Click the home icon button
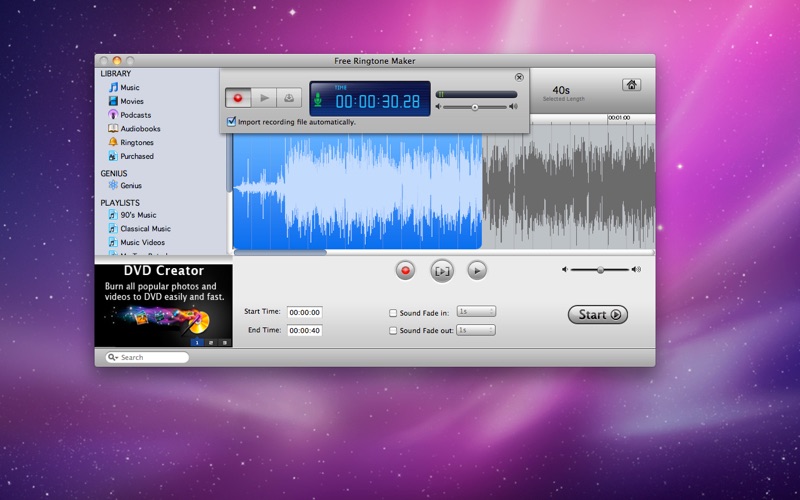800x500 pixels. point(631,86)
